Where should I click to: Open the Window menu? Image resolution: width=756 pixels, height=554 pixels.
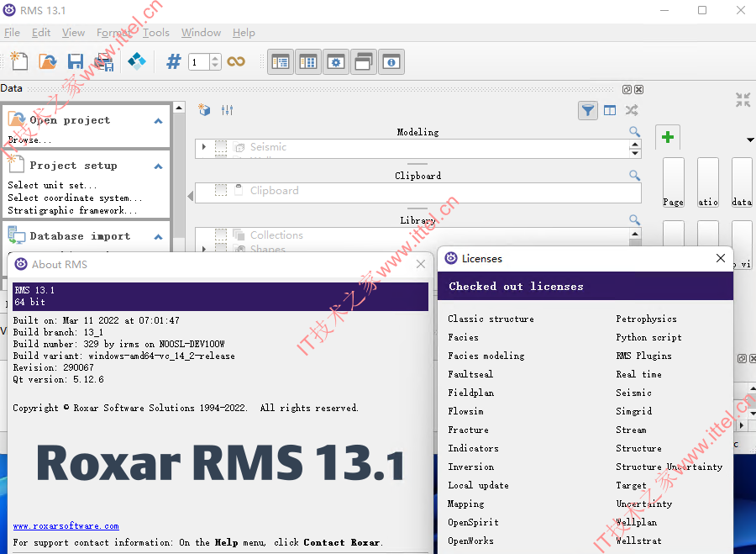pos(201,32)
